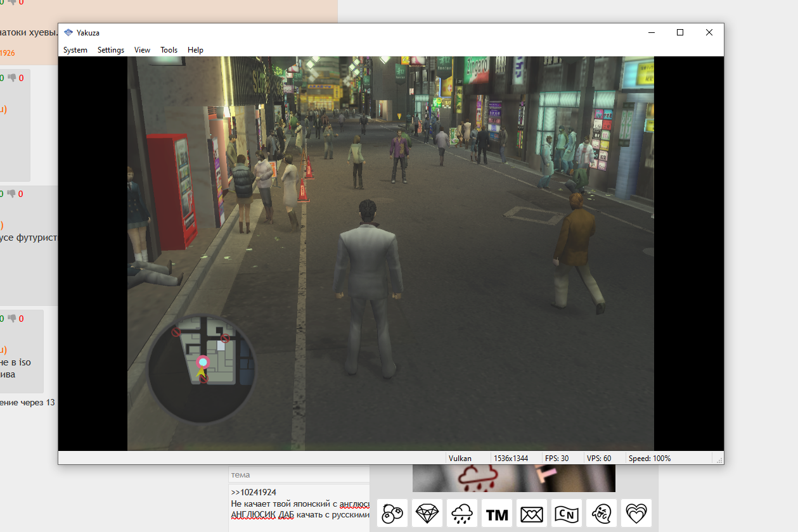Pick the CN flag captcha icon
798x532 pixels.
tap(567, 513)
